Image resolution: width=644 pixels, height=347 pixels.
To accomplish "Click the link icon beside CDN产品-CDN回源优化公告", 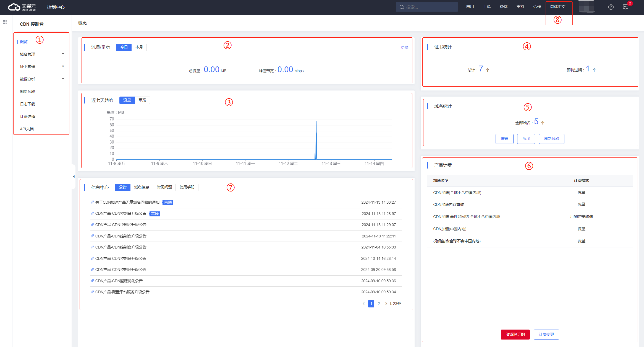I will coord(92,281).
